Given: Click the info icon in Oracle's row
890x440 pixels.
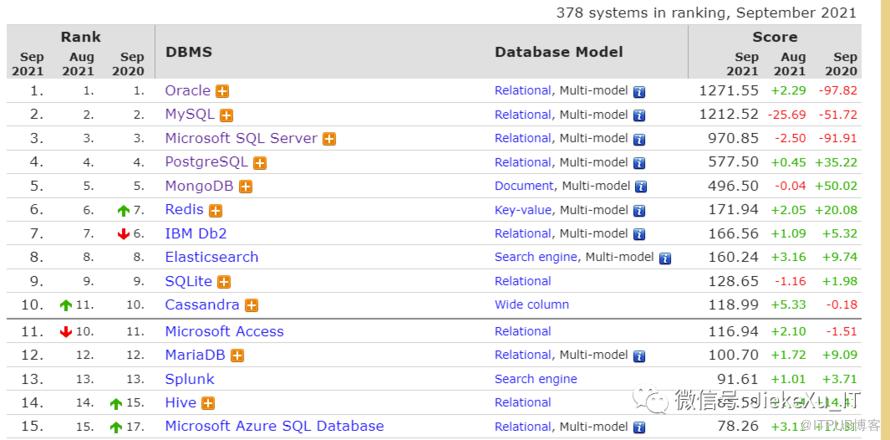Looking at the screenshot, I should click(640, 91).
